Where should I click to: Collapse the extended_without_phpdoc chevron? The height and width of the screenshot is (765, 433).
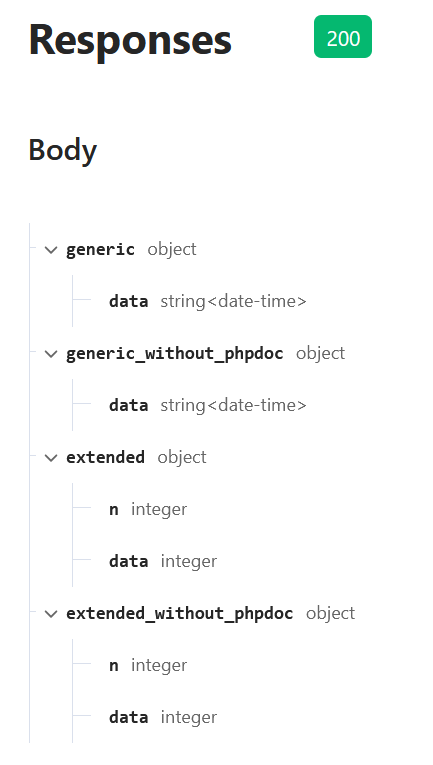[51, 614]
